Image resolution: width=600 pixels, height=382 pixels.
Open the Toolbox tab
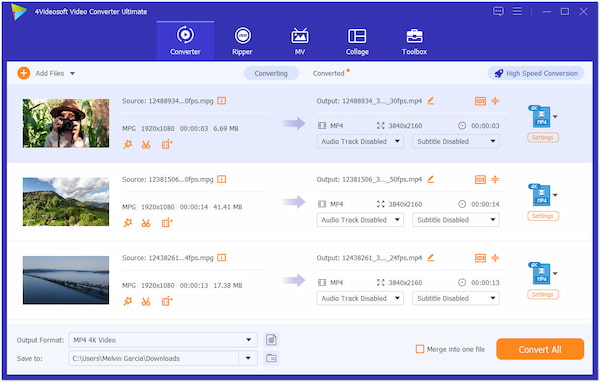414,41
